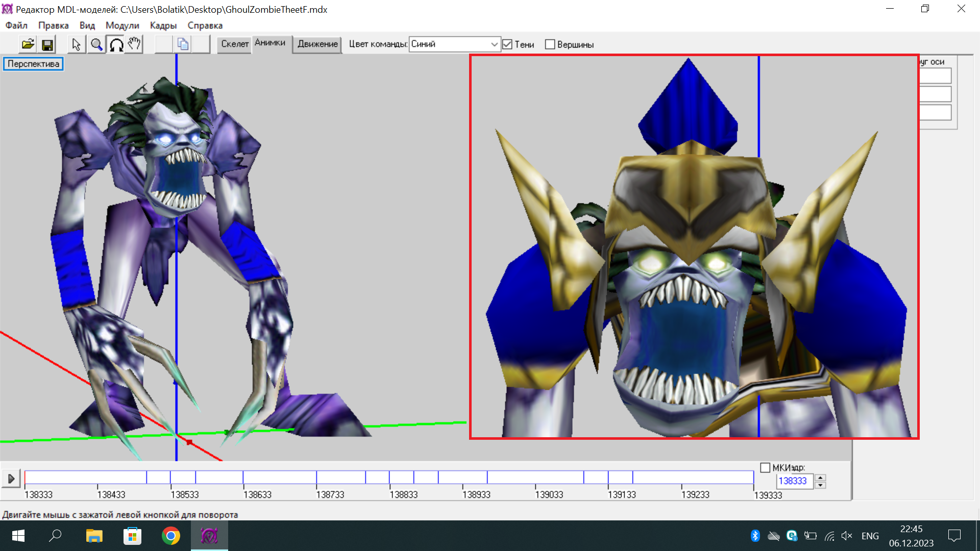
Task: Switch to the Скелет tab
Action: (x=235, y=44)
